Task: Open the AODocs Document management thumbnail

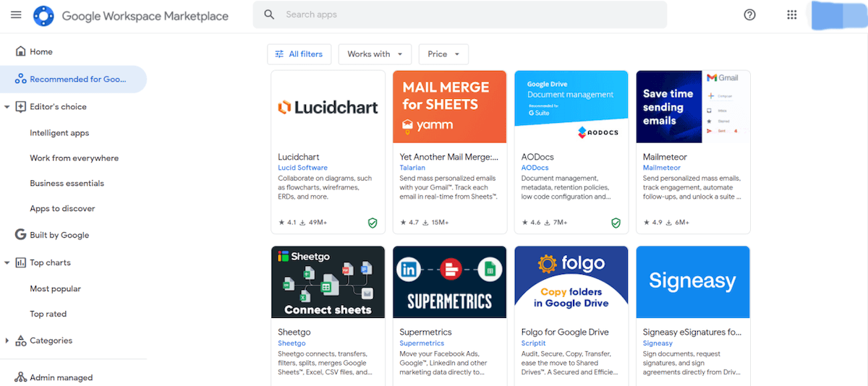Action: 571,107
